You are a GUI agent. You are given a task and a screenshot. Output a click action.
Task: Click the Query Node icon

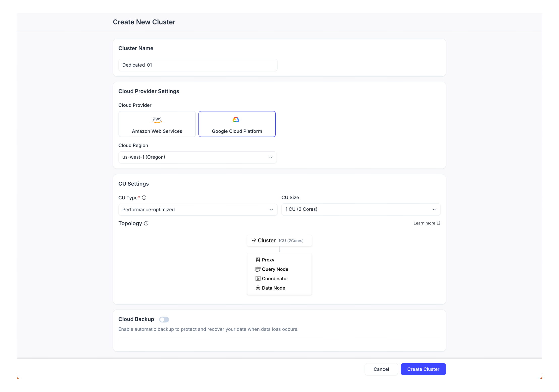[x=258, y=269]
